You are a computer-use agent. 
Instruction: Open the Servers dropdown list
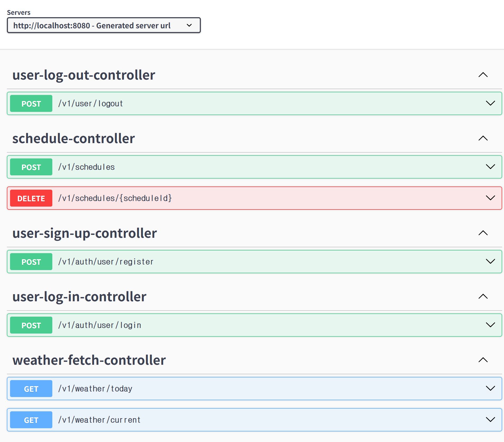(104, 25)
